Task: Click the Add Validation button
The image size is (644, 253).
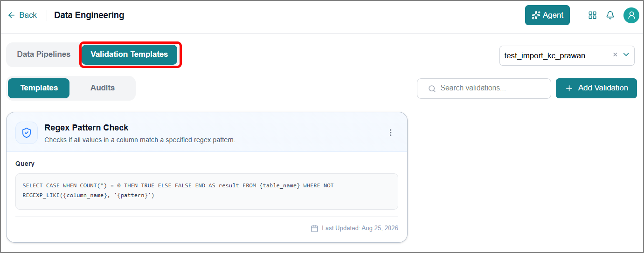Action: pos(596,89)
